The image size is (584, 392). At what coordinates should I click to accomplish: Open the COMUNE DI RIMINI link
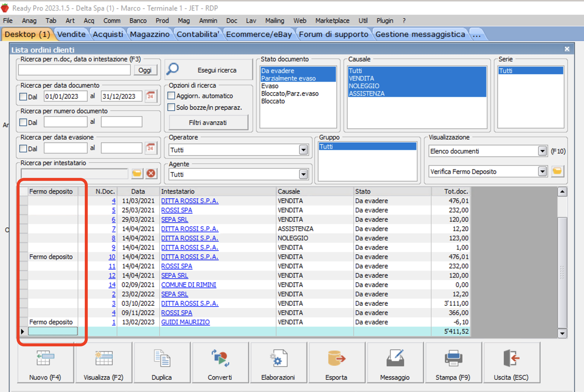click(189, 285)
